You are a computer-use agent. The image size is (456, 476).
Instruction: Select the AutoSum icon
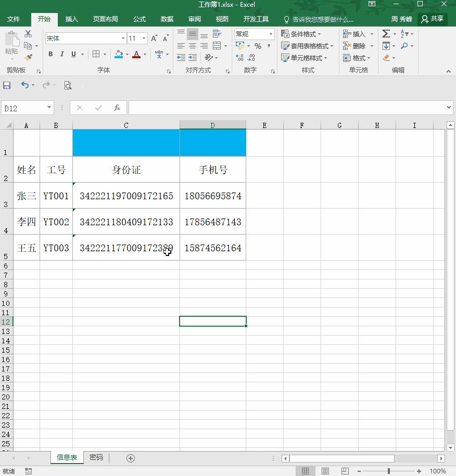point(385,33)
